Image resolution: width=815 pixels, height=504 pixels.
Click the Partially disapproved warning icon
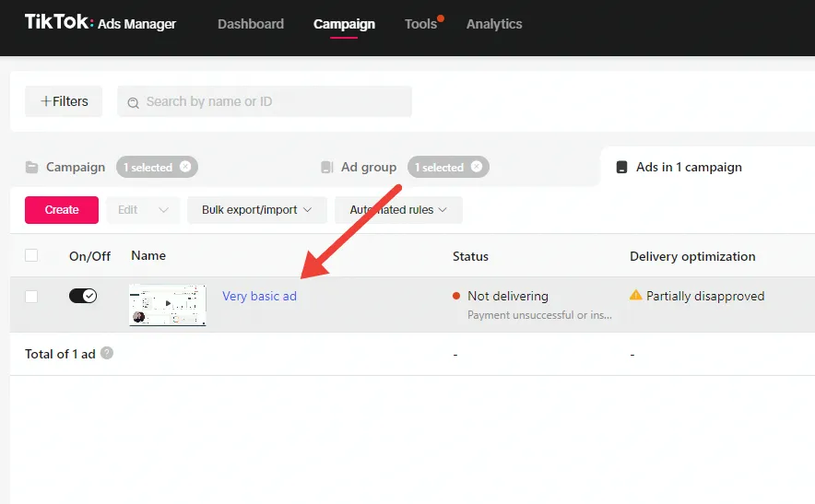[x=635, y=295]
